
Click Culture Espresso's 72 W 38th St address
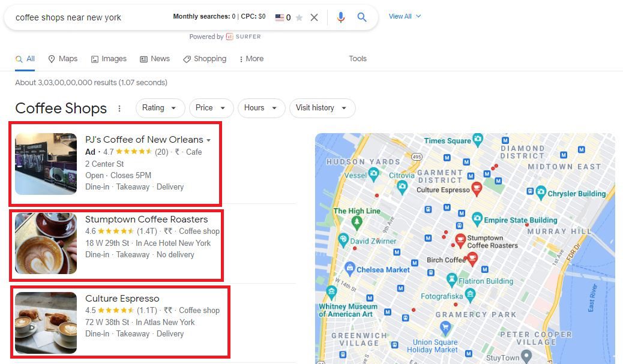107,322
